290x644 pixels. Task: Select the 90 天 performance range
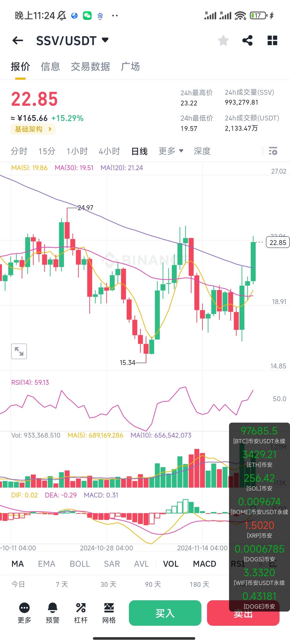(x=153, y=584)
